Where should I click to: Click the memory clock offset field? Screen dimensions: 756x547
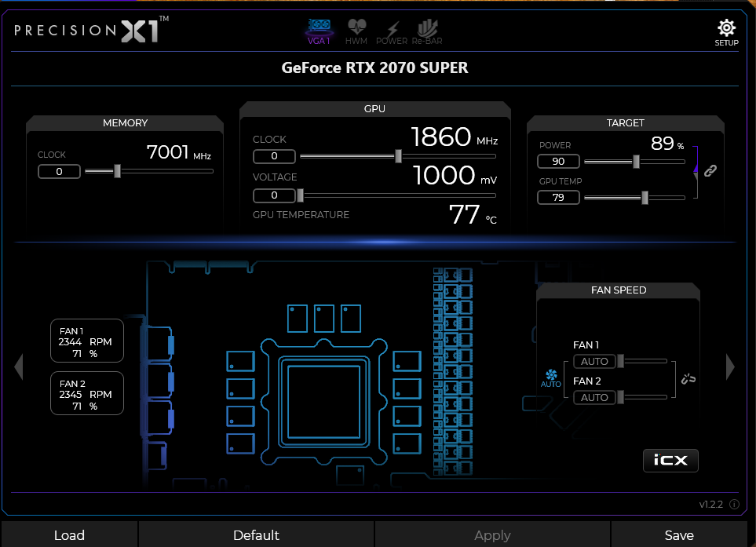click(x=59, y=172)
